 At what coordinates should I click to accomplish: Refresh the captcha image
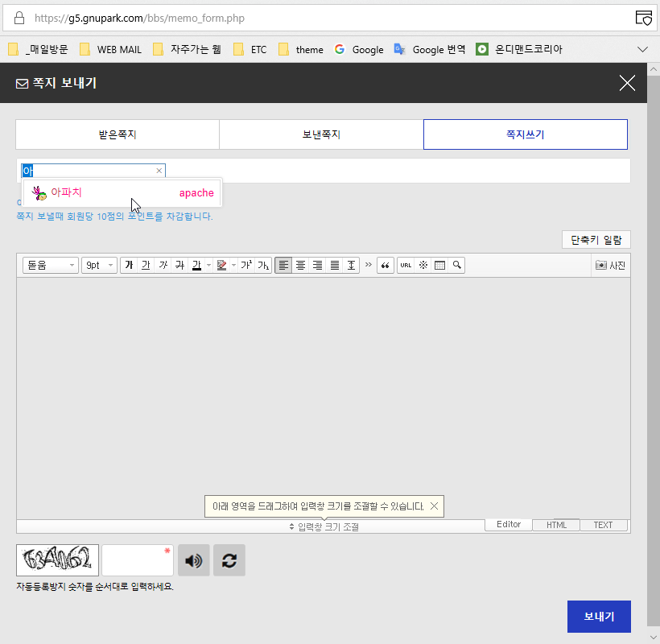[x=229, y=560]
